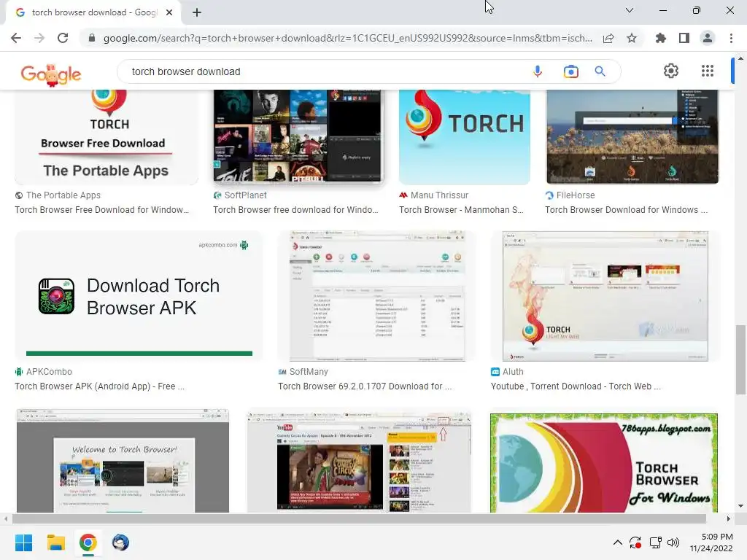Open Torch Browser - Manmohan S... title

pos(461,210)
